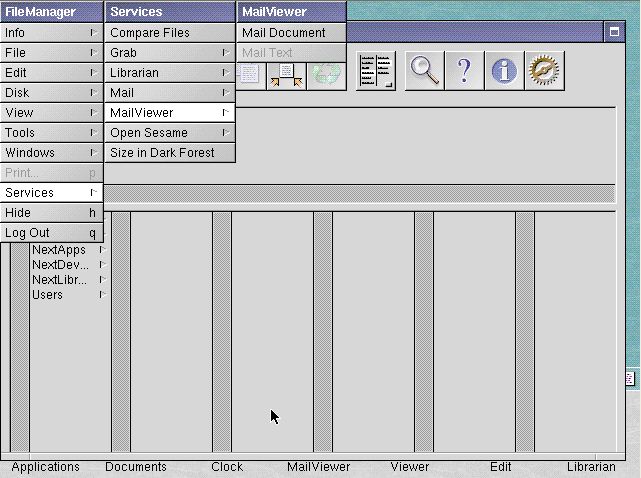
Task: Open the Edit submenu
Action: [x=52, y=73]
